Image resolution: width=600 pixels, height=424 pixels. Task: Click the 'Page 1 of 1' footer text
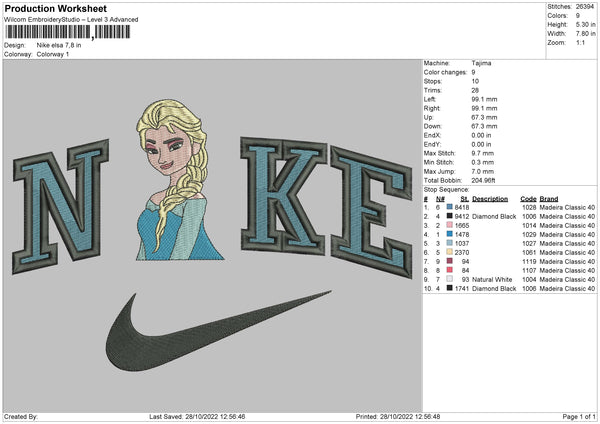click(579, 416)
